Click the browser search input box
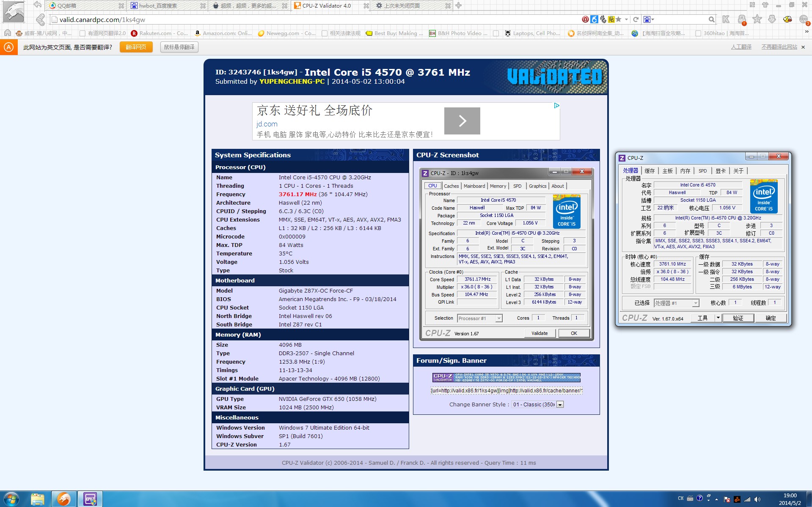This screenshot has width=812, height=507. coord(680,19)
